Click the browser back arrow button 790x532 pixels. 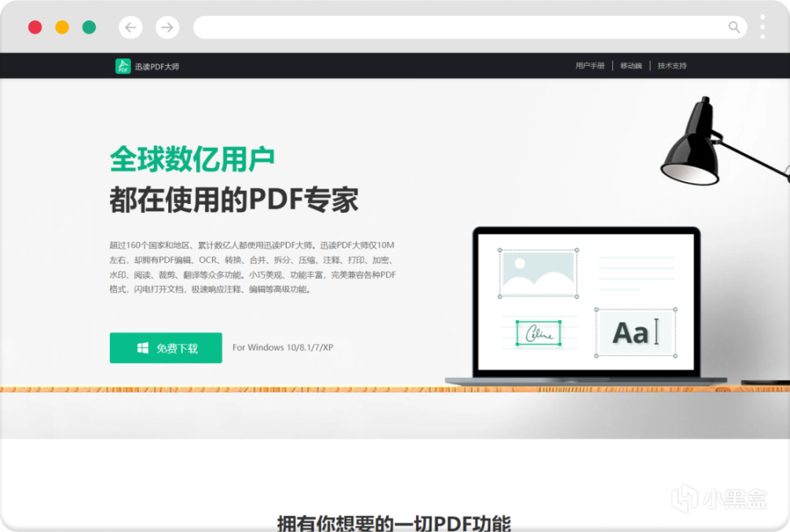(x=131, y=27)
